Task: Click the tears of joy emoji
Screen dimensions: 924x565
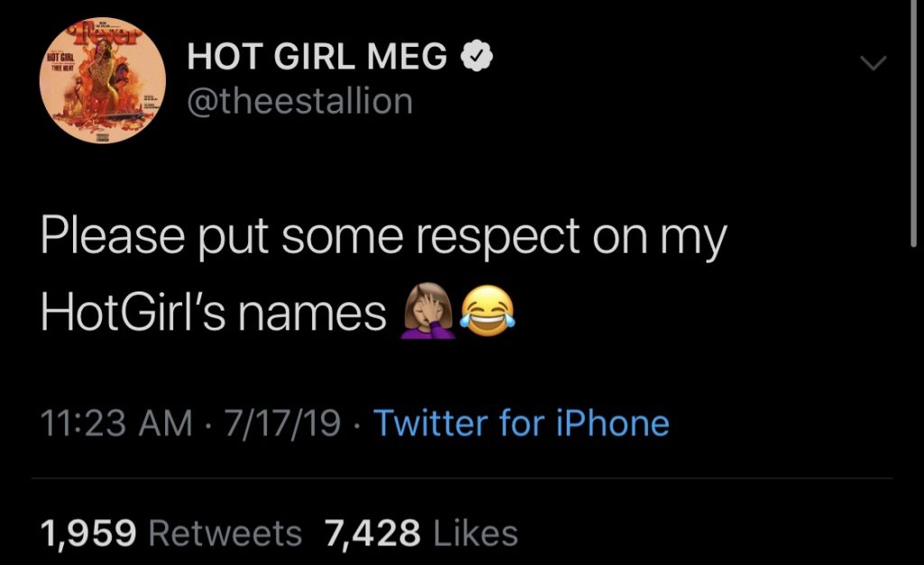Action: pyautogui.click(x=487, y=311)
